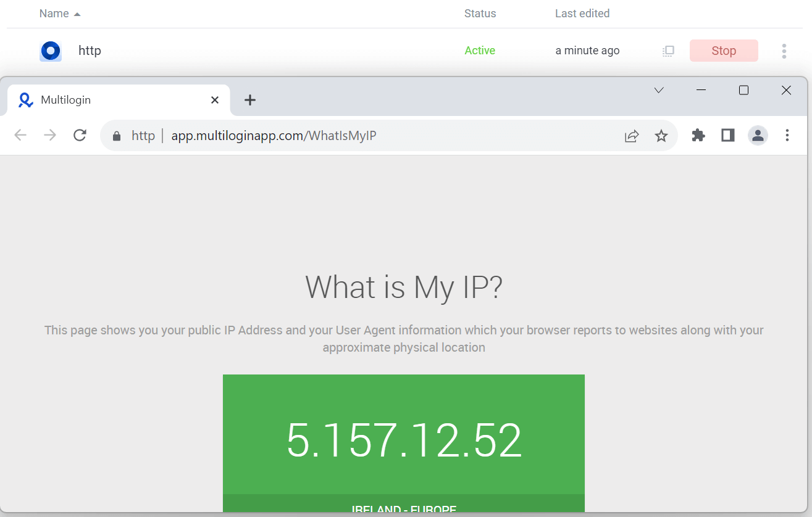Screen dimensions: 812x517
Task: Close the browser window
Action: coord(786,90)
